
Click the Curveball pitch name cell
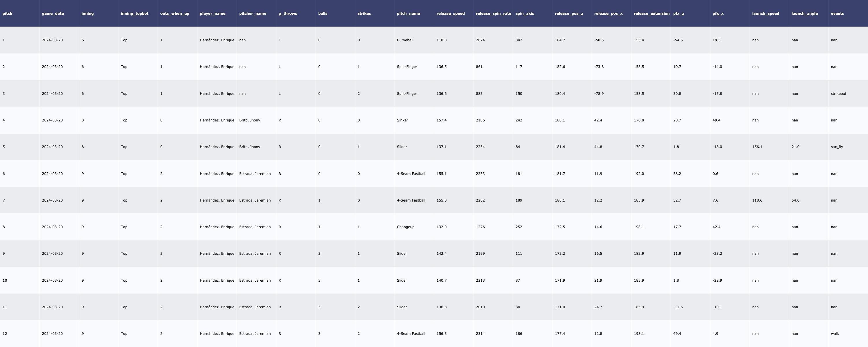(x=405, y=40)
